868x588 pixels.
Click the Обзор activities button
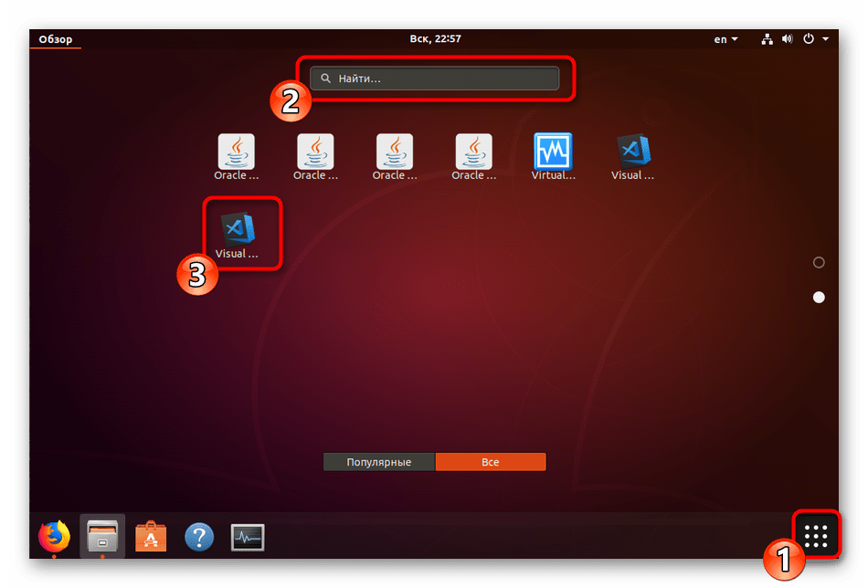point(56,39)
